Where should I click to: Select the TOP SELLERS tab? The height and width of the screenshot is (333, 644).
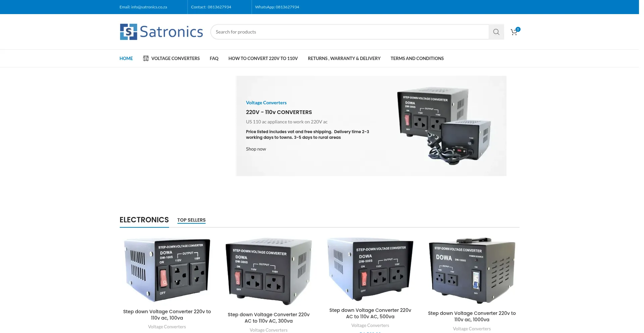pyautogui.click(x=191, y=220)
